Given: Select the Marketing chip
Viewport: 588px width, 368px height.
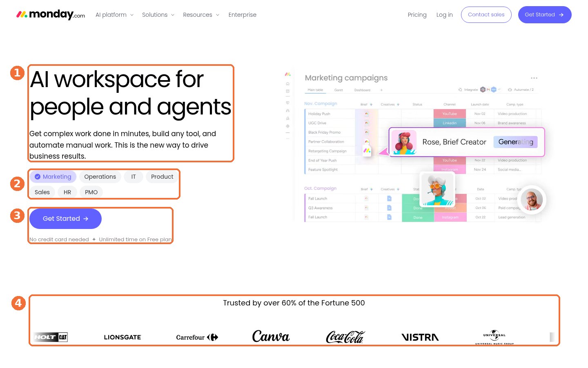Looking at the screenshot, I should pos(53,177).
